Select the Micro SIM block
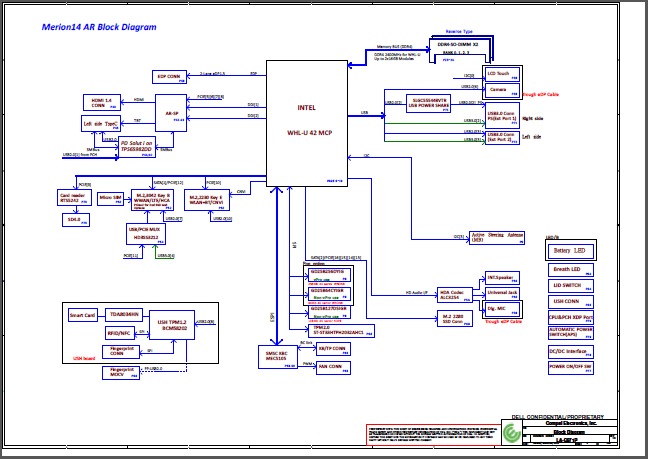The width and height of the screenshot is (648, 459). (x=111, y=198)
